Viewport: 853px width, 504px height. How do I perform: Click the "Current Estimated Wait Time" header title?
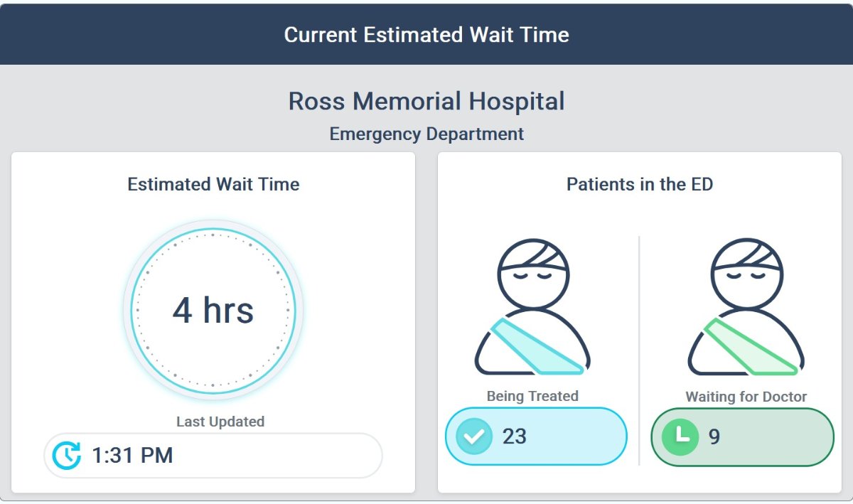426,34
